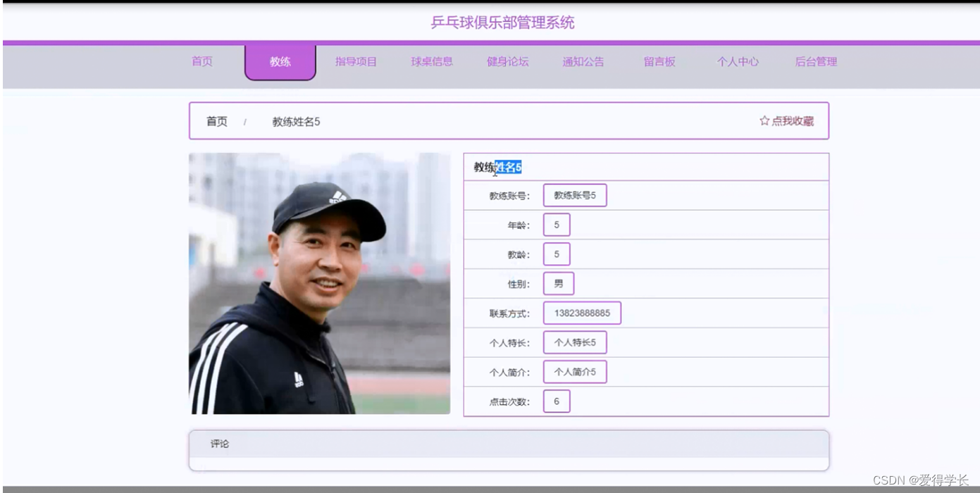The width and height of the screenshot is (980, 493).
Task: Click the 教练账号 label
Action: click(x=509, y=196)
